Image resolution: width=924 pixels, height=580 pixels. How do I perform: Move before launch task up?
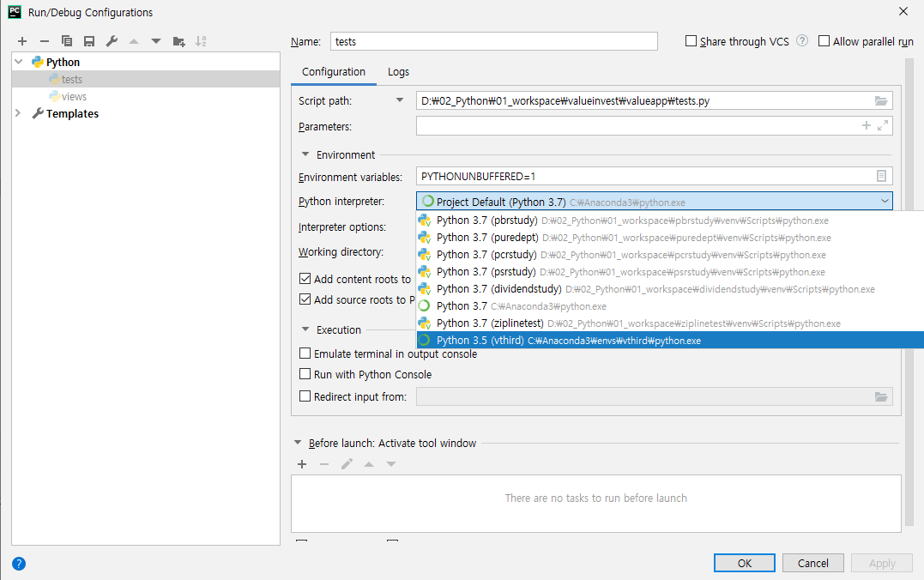tap(369, 464)
